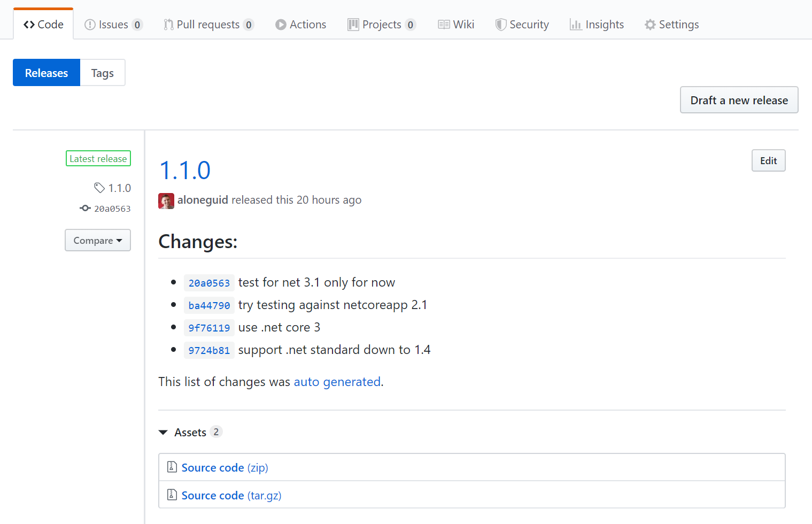Click the Pull requests count badge
This screenshot has height=524, width=812.
[x=249, y=25]
